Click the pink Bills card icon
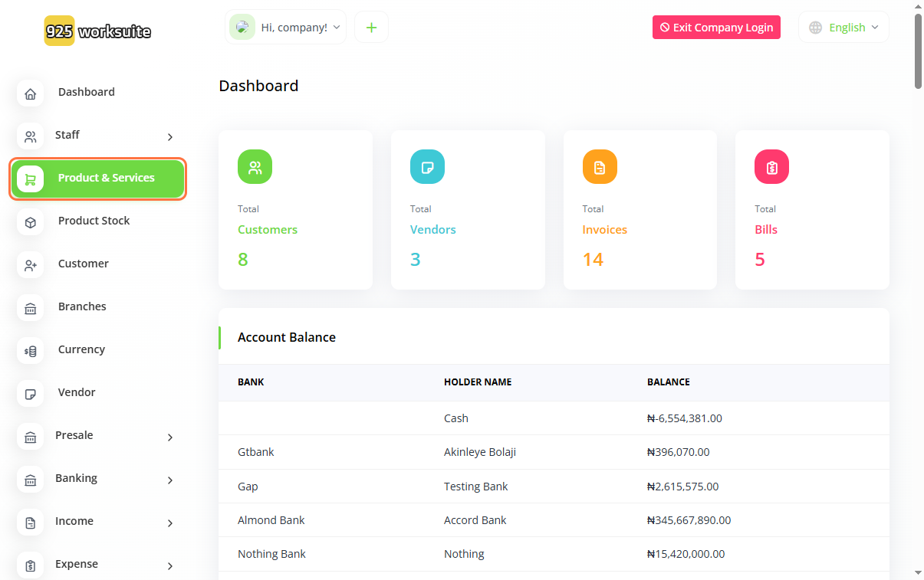The height and width of the screenshot is (580, 924). 771,167
